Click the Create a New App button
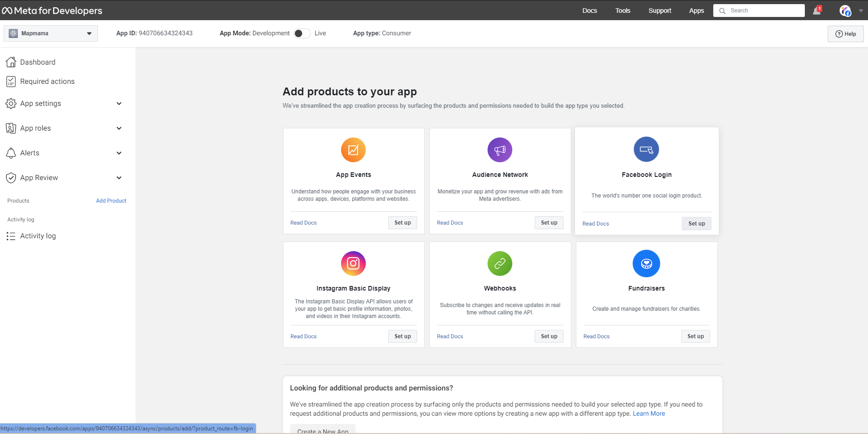The width and height of the screenshot is (868, 434). [323, 430]
